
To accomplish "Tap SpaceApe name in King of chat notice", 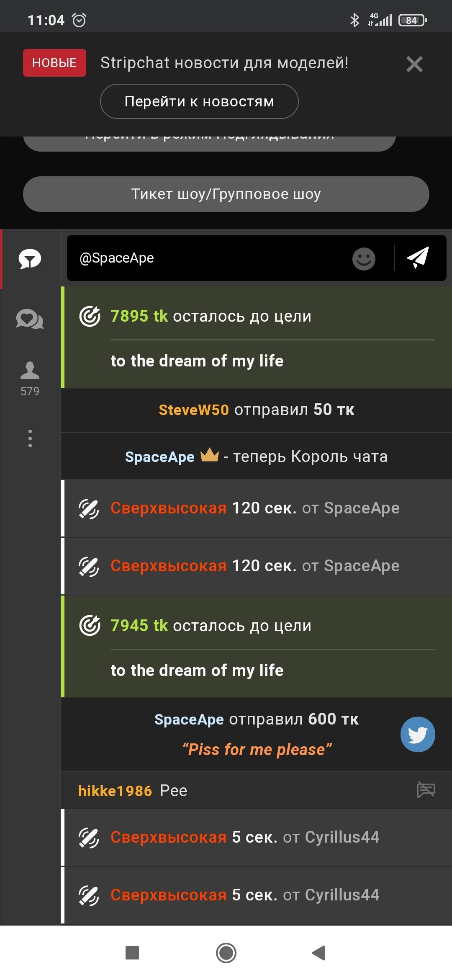I will (x=159, y=456).
